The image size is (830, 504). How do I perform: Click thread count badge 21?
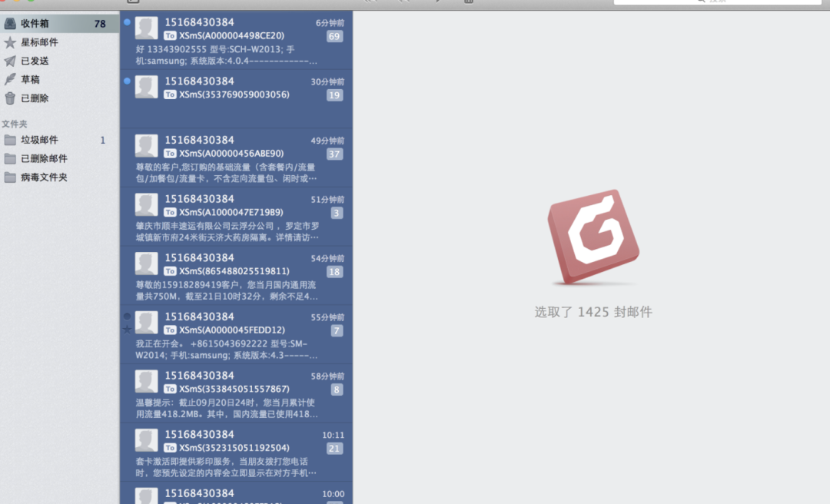334,448
